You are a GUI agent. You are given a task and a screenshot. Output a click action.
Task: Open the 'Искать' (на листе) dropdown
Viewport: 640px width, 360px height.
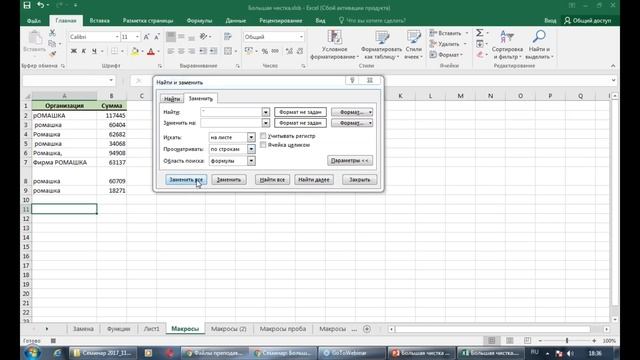(x=251, y=137)
